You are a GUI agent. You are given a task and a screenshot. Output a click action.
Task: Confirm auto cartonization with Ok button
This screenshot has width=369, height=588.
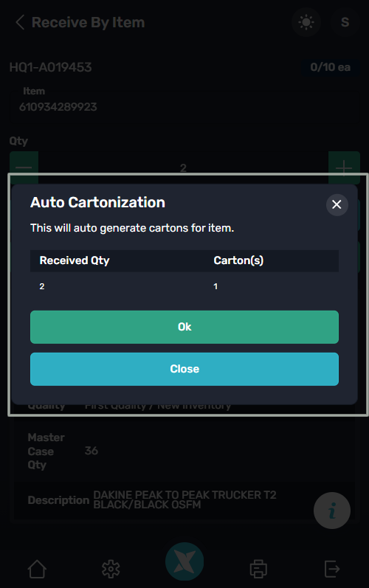click(x=184, y=327)
